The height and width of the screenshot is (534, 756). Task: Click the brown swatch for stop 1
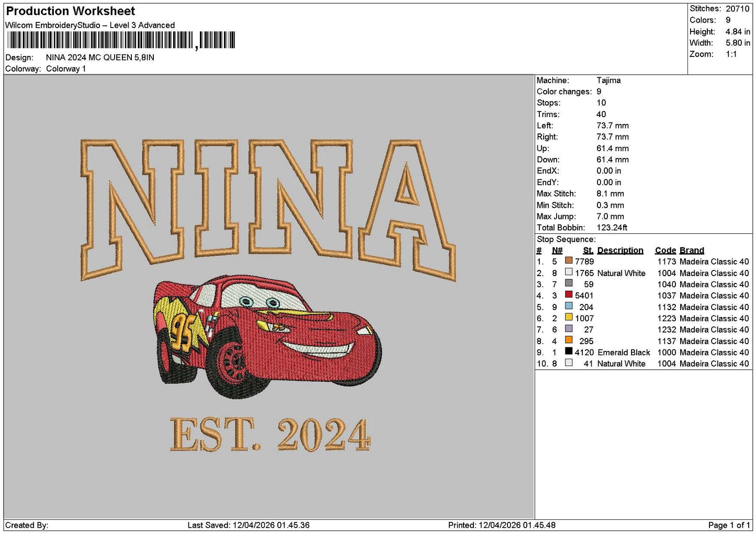pyautogui.click(x=569, y=260)
